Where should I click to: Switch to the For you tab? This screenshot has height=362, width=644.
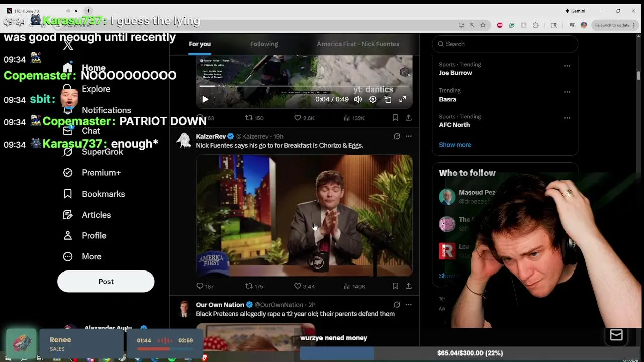tap(200, 44)
